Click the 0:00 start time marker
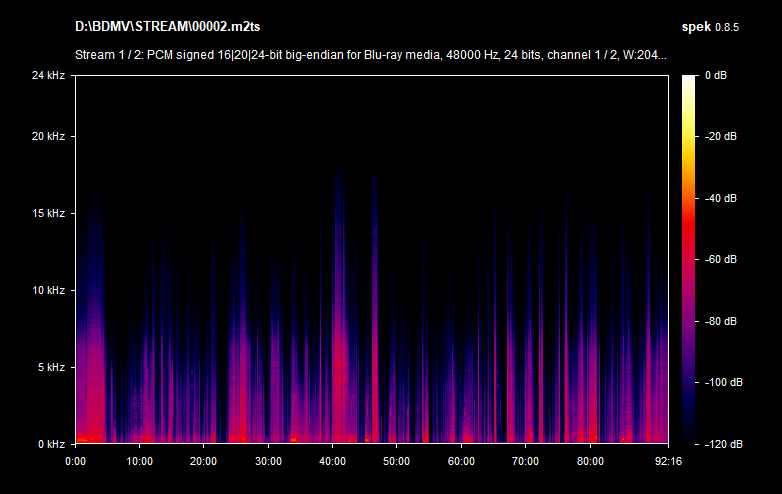The height and width of the screenshot is (494, 782). (75, 461)
